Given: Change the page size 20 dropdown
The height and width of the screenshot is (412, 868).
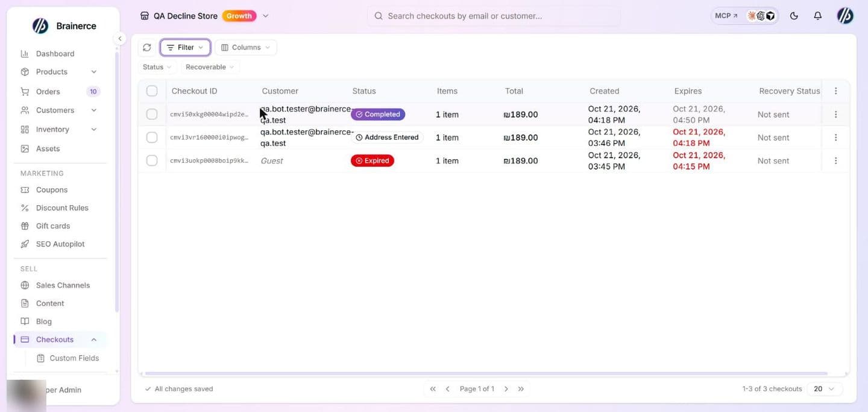Looking at the screenshot, I should click(x=825, y=389).
